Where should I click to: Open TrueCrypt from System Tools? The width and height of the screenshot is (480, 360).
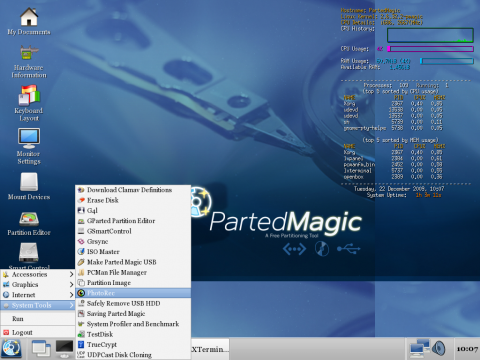pyautogui.click(x=133, y=345)
